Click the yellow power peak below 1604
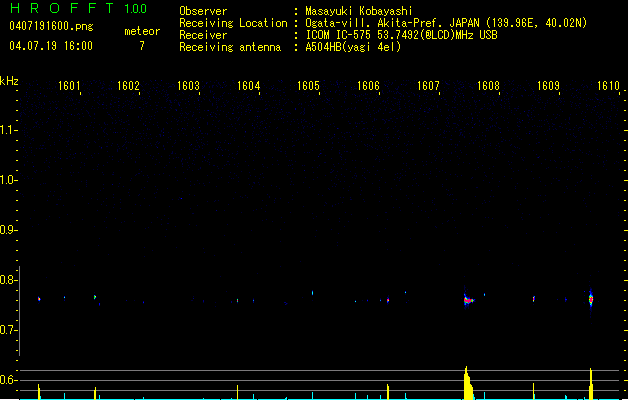The height and width of the screenshot is (400, 629). [x=237, y=392]
